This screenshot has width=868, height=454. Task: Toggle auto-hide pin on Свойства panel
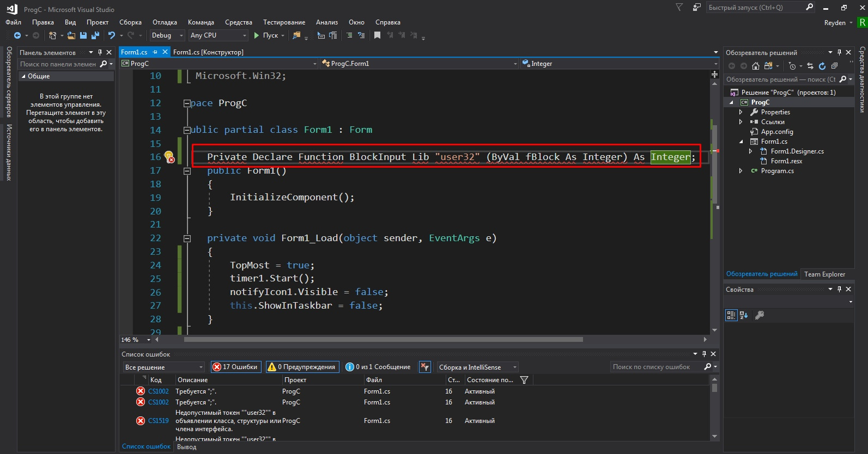point(839,289)
